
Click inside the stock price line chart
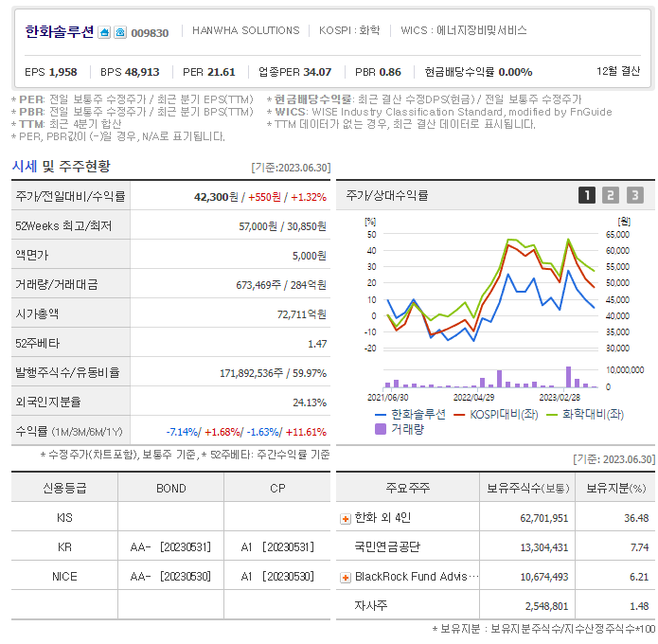tap(490, 291)
